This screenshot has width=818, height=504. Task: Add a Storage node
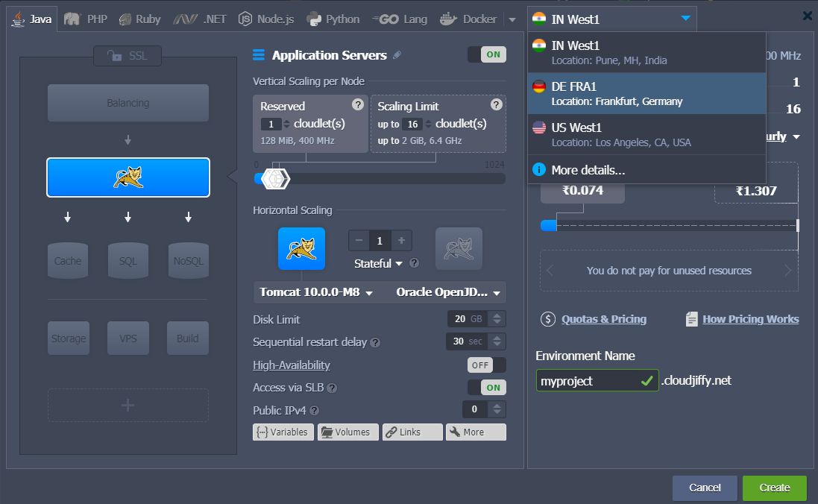pyautogui.click(x=69, y=338)
